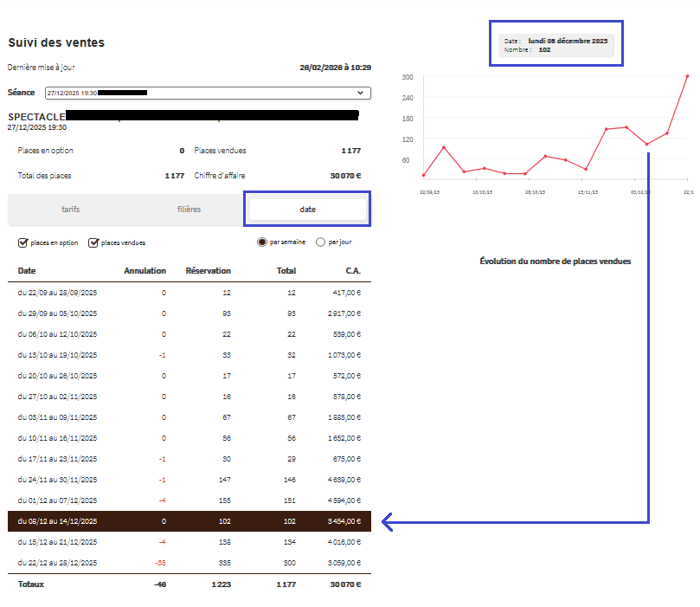Click the highlighted row du 08/12 au 14/12/2025
The height and width of the screenshot is (607, 700).
click(189, 521)
